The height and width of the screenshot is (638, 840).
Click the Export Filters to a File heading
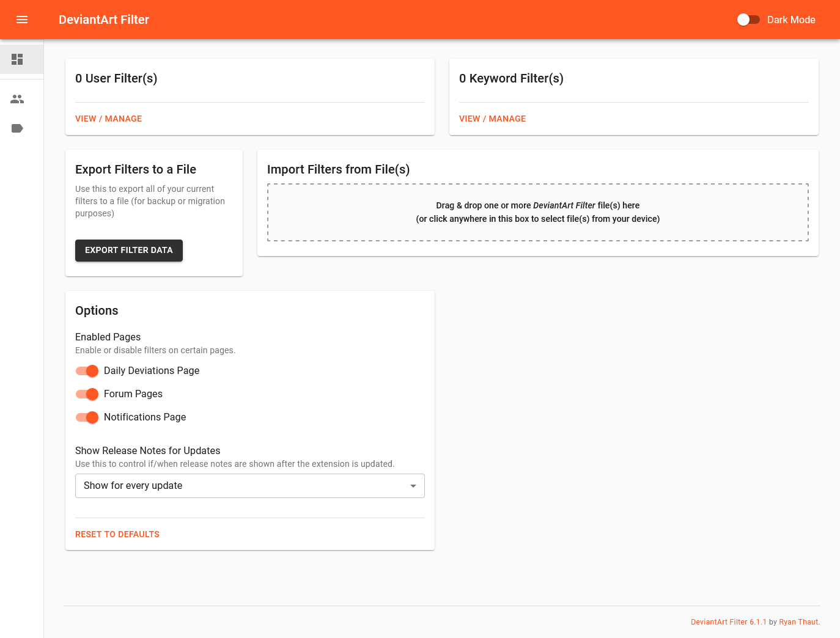click(136, 169)
